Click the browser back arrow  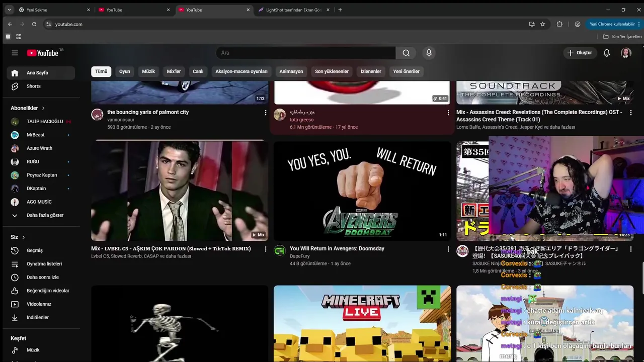tap(10, 24)
